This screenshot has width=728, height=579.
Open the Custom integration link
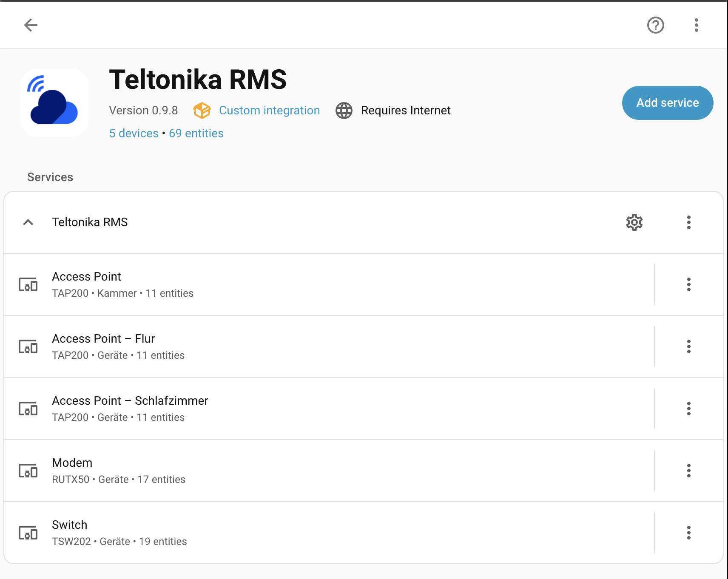(x=270, y=111)
